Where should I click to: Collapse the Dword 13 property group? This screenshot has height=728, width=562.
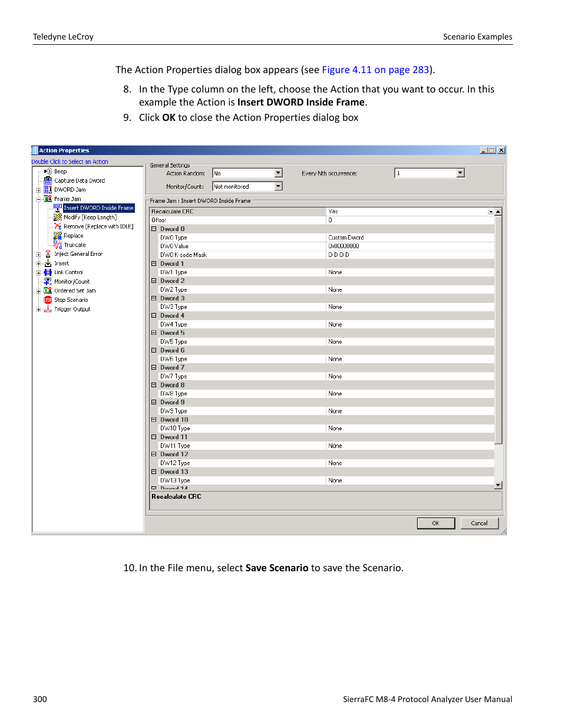coord(154,472)
